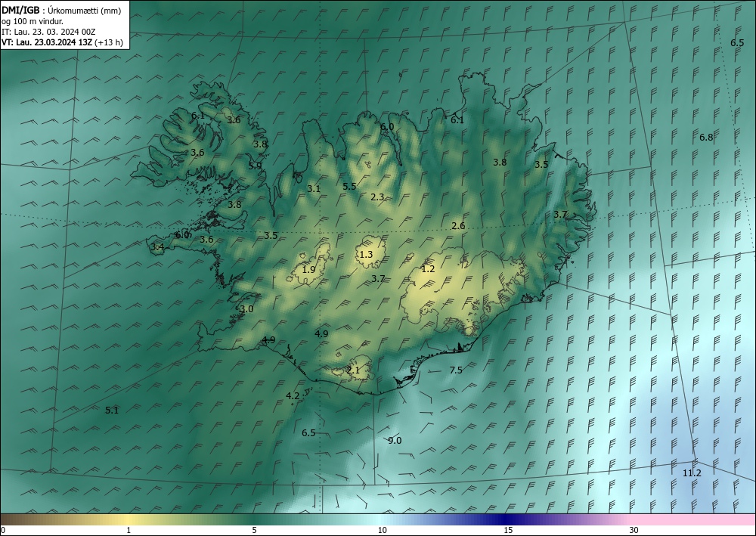Click the 11.2 precipitable water value
Screen dimensions: 756x536
[x=692, y=473]
